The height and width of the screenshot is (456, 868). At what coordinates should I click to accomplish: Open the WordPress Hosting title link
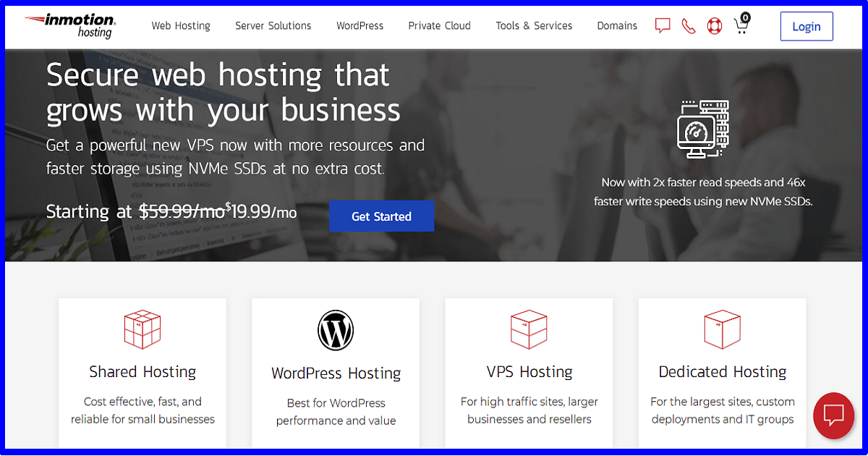click(336, 373)
